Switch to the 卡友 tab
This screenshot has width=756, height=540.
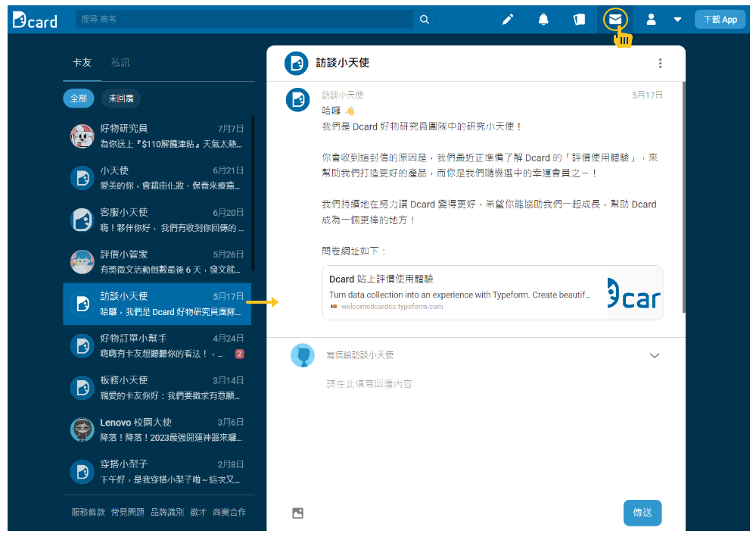click(82, 62)
